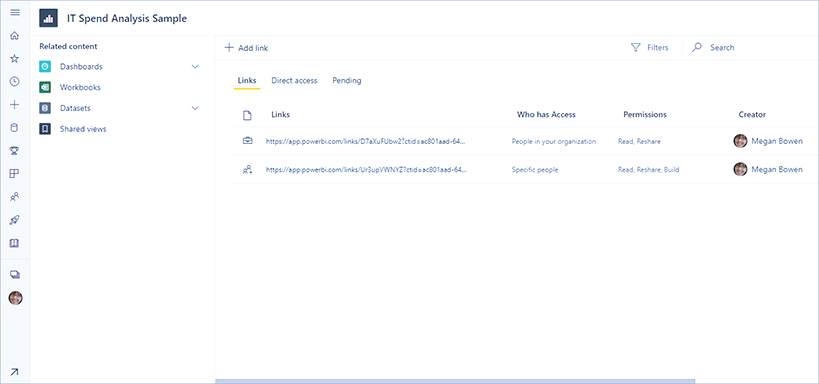Click 'Specific people' cell
The height and width of the screenshot is (384, 819).
(535, 169)
